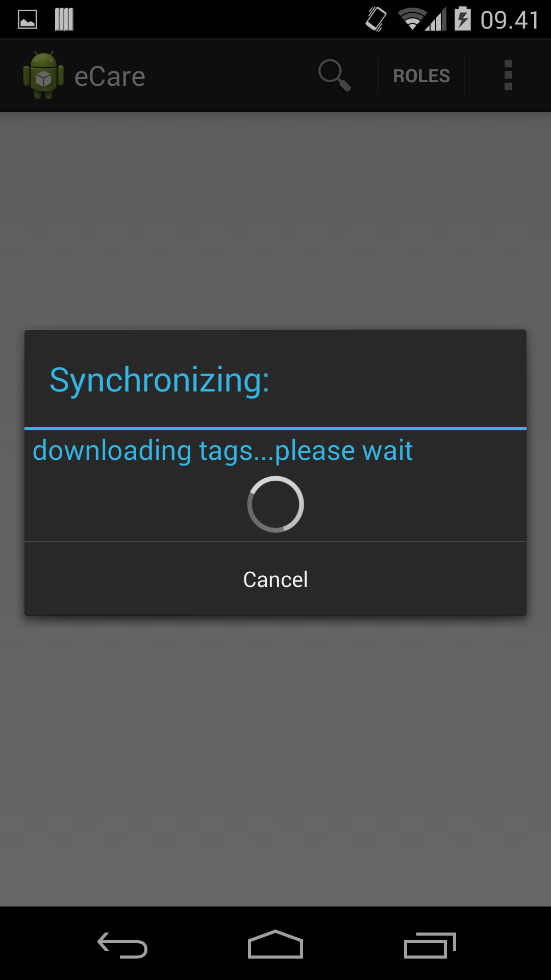Tap the cellular signal strength icon
Image resolution: width=551 pixels, height=980 pixels.
click(x=436, y=19)
